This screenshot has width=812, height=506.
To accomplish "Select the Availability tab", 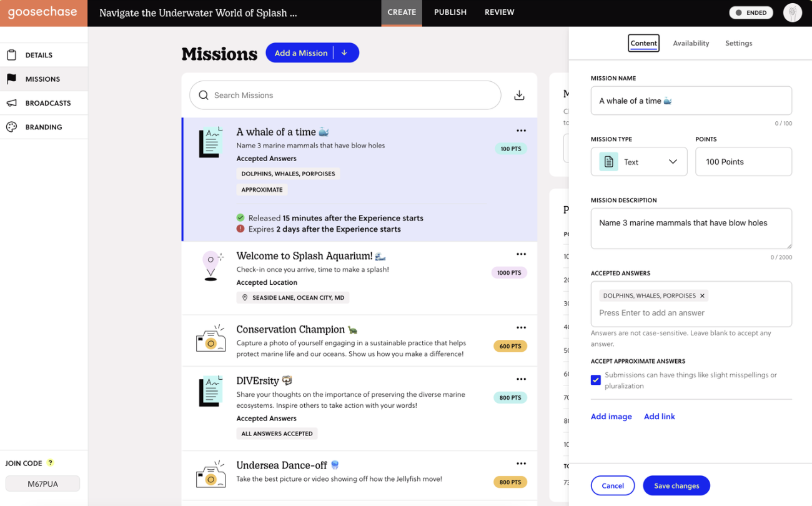I will (691, 43).
